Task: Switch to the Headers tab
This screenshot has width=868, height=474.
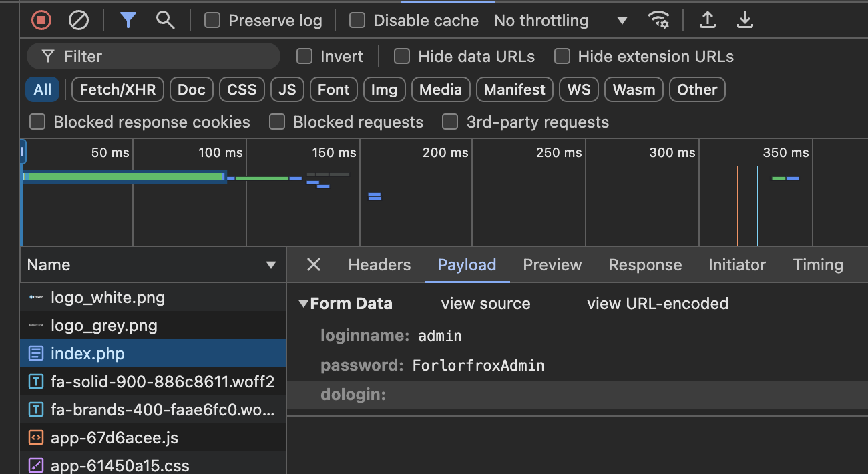Action: 379,265
